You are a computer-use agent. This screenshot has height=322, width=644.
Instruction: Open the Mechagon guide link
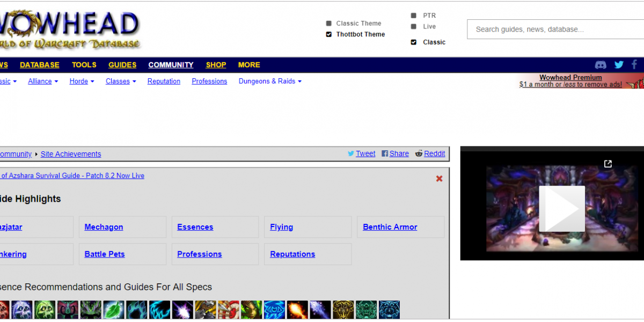104,227
